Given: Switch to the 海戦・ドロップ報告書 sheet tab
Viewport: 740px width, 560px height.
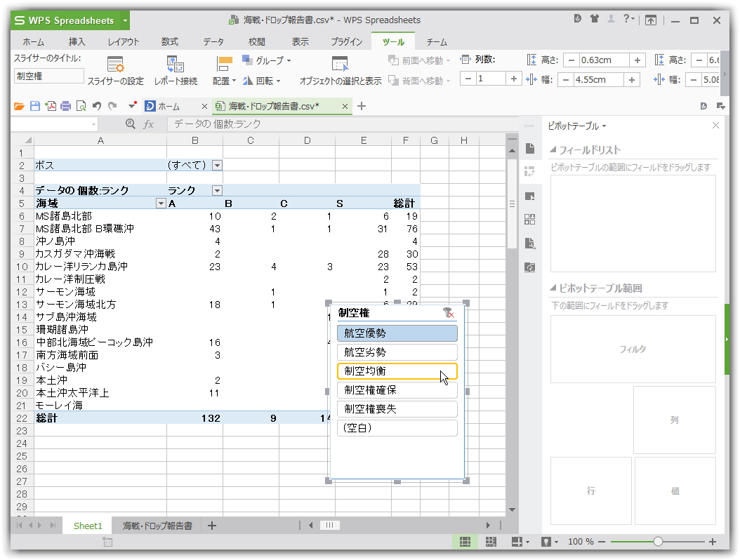Looking at the screenshot, I should (158, 526).
